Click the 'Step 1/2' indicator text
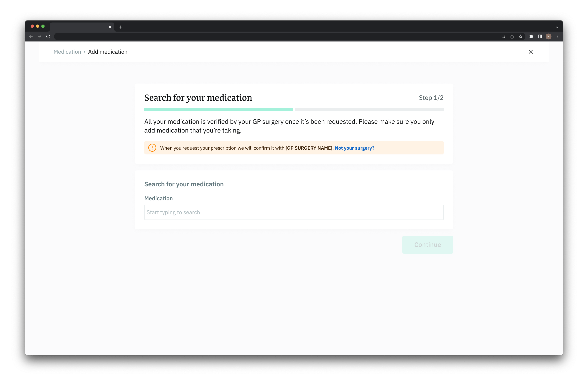The image size is (588, 385). (x=431, y=98)
